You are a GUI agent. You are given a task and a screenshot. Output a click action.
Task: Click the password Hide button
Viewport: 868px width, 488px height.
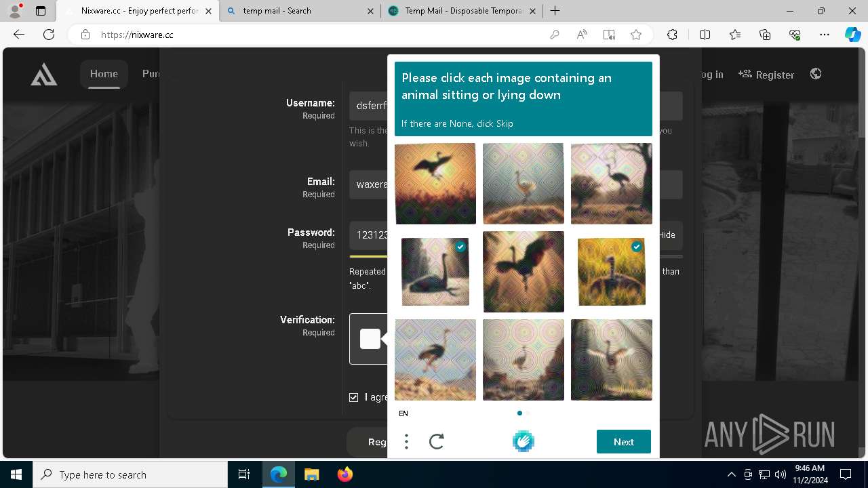click(667, 235)
